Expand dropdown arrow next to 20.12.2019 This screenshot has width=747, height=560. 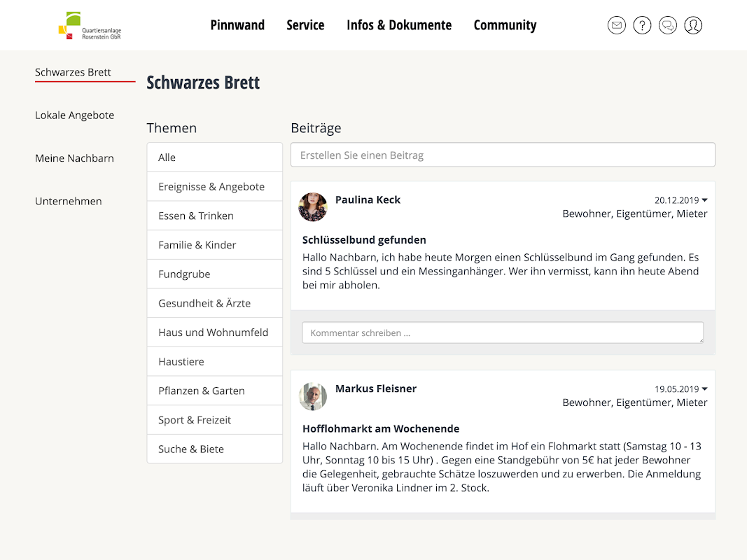704,200
